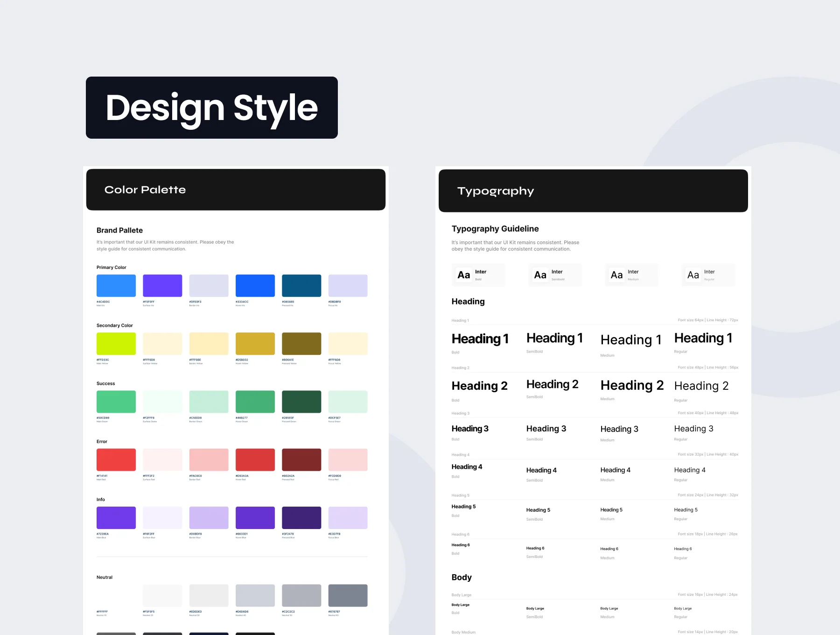This screenshot has width=840, height=635.
Task: Click the Focus Green #DCF5E7 swatch
Action: (x=348, y=402)
